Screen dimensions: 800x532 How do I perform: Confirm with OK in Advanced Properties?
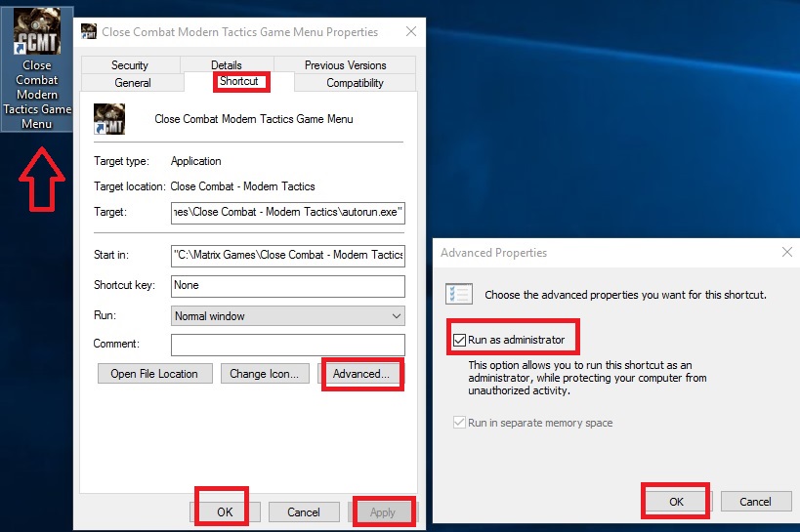click(676, 502)
